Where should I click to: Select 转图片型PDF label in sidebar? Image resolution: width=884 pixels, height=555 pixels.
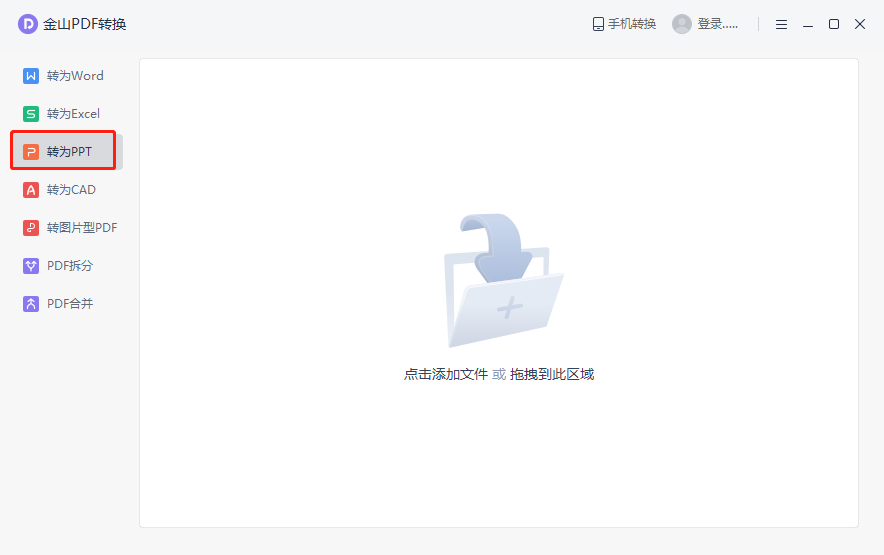[x=82, y=228]
